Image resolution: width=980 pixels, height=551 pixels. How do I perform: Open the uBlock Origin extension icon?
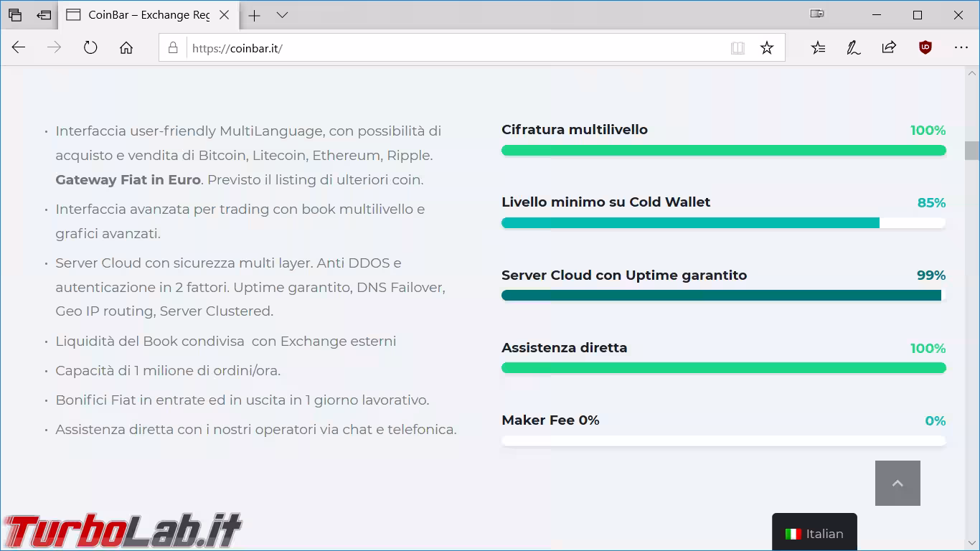(x=925, y=47)
